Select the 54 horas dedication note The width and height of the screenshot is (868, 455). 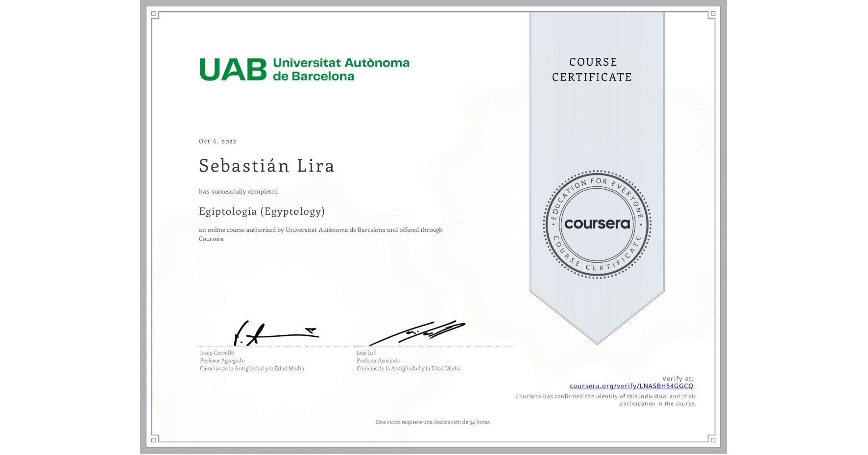[433, 421]
